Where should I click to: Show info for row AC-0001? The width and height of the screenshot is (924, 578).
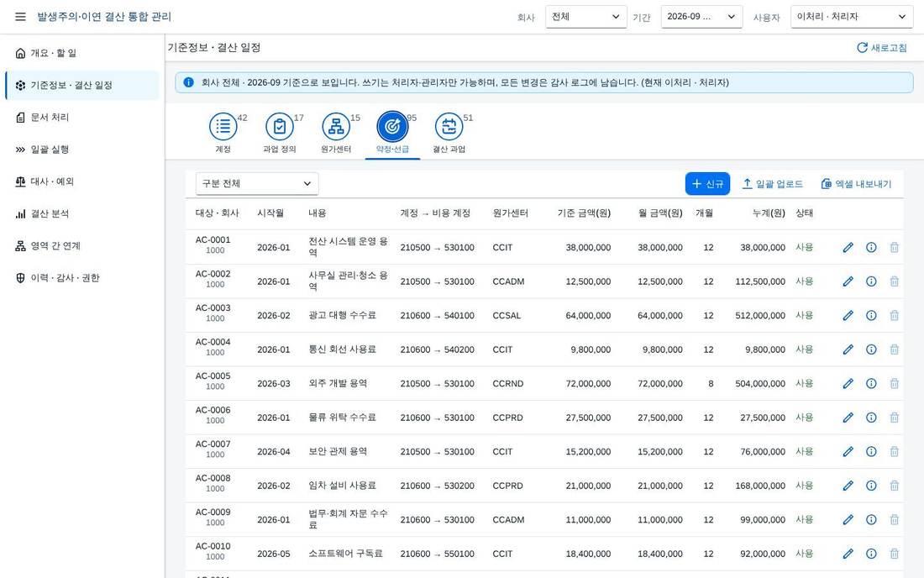click(871, 248)
